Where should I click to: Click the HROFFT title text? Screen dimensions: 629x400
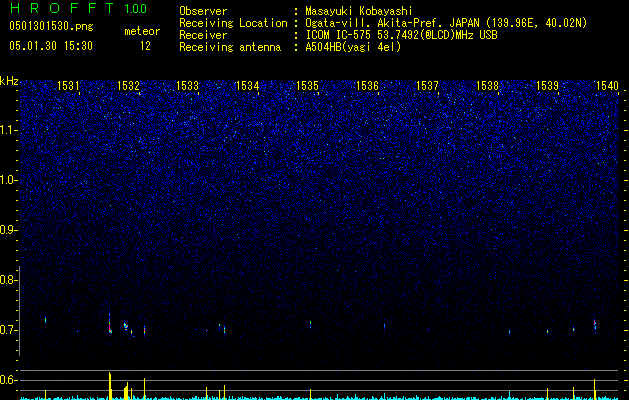coord(61,8)
